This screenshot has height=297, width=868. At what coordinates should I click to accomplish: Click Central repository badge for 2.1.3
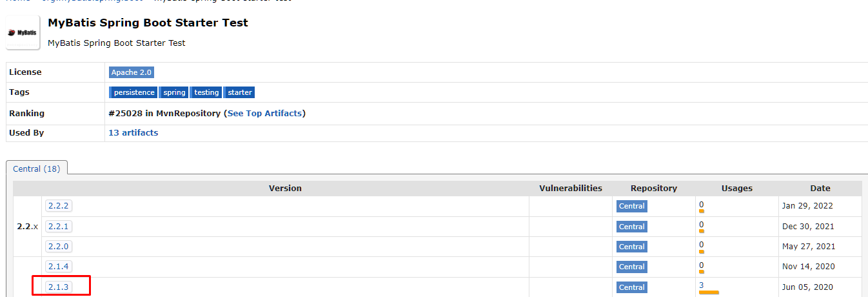[x=631, y=287]
